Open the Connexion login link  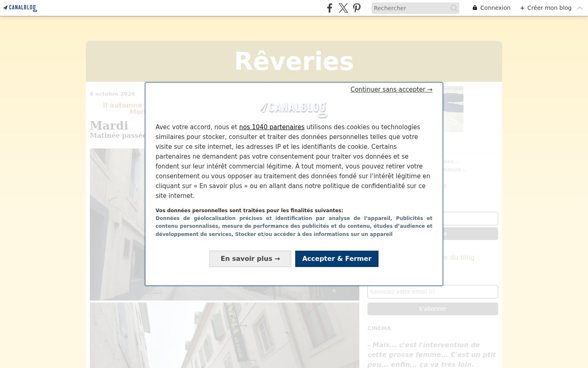(x=492, y=8)
